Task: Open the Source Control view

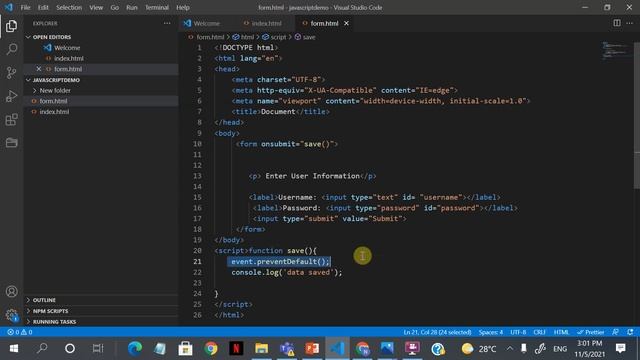Action: pos(11,73)
